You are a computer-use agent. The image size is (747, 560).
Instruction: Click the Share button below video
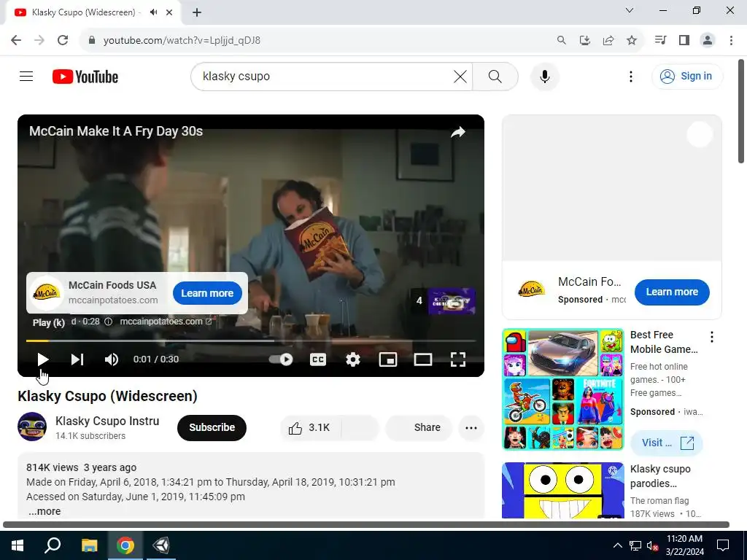419,427
